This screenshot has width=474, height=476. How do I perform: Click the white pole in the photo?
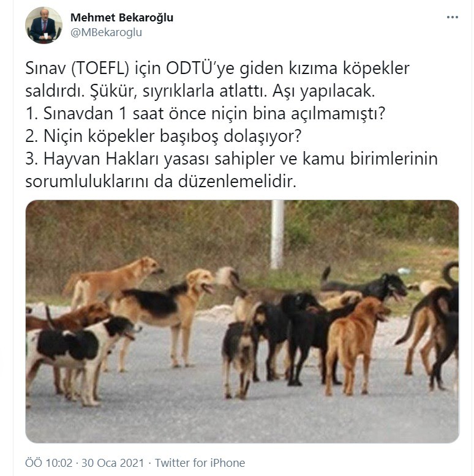coord(277,234)
